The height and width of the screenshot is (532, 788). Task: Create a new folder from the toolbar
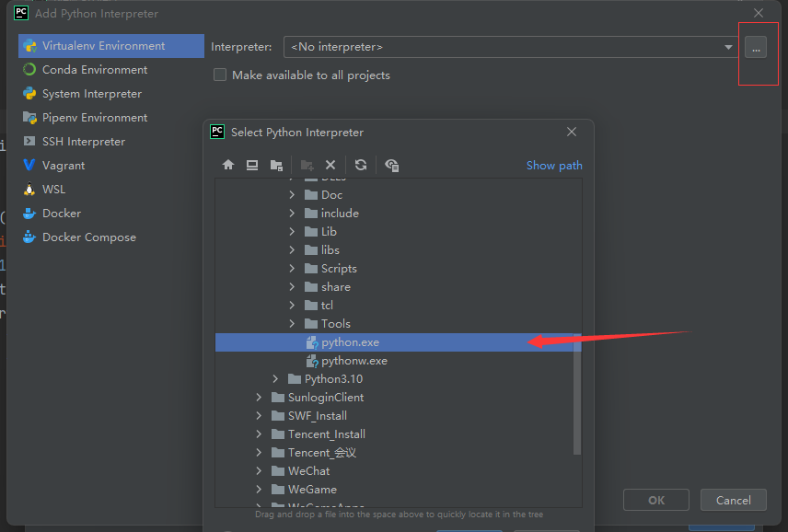coord(307,165)
